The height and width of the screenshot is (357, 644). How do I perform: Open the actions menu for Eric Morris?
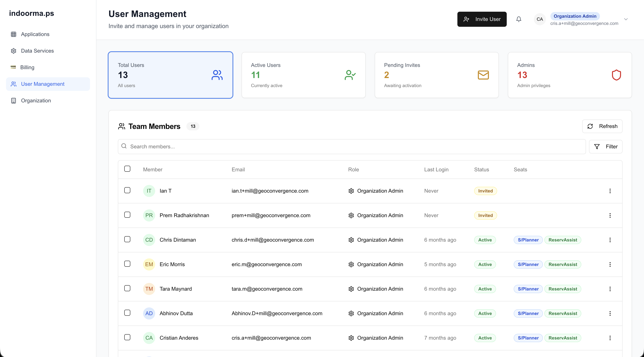pos(610,264)
